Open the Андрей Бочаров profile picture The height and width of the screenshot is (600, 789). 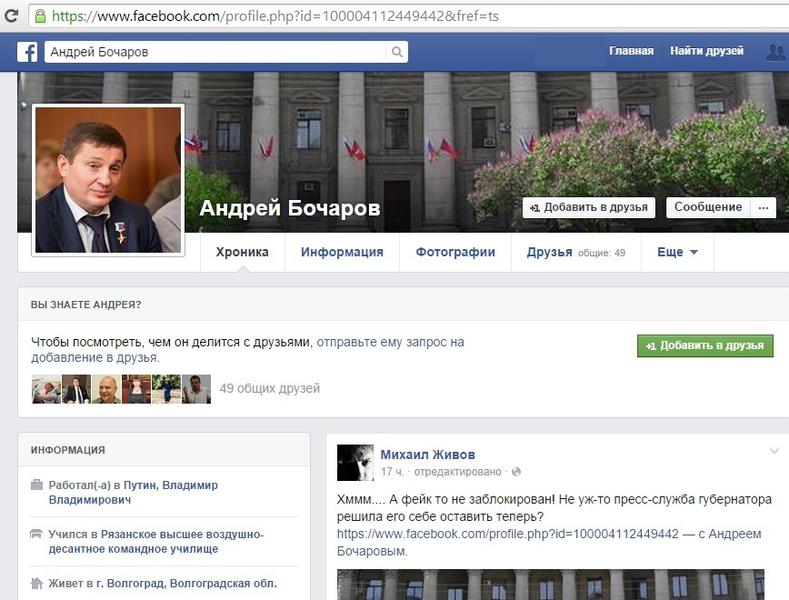point(108,180)
